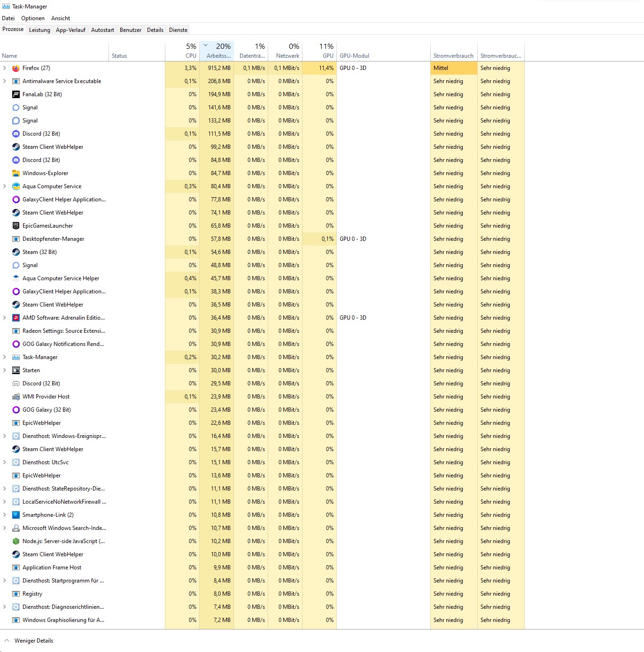Click the Steam (32 Bit) icon
Screen dimensions: 644x652
[16, 252]
